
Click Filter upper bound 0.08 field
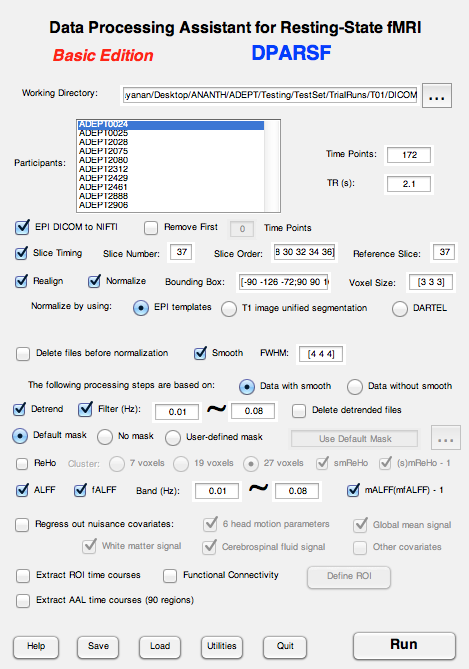coord(253,411)
